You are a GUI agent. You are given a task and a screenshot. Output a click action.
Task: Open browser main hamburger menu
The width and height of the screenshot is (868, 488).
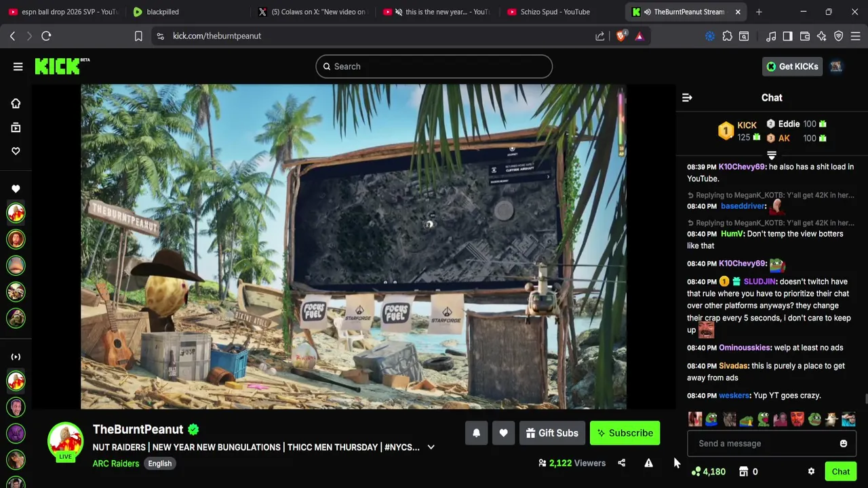click(856, 36)
